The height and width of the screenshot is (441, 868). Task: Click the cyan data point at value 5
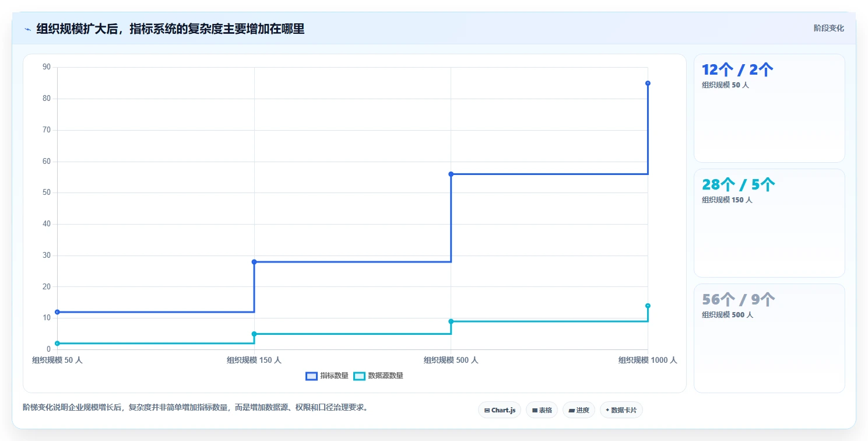tap(254, 334)
